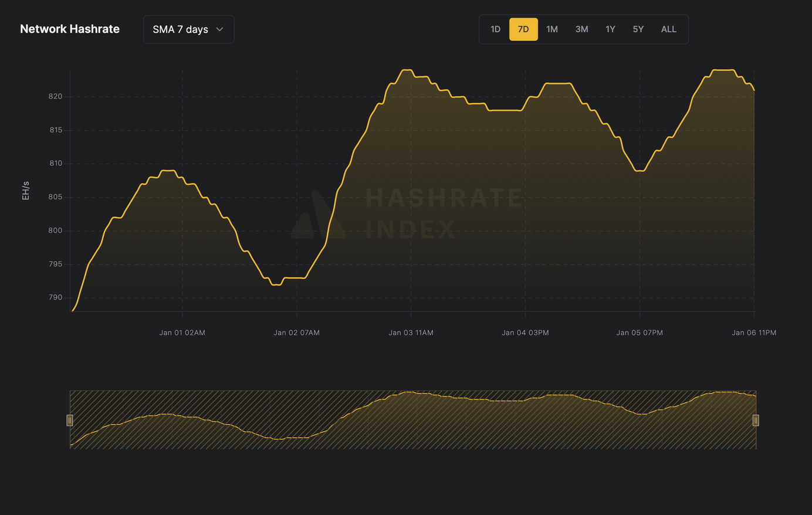Click the 795 y-axis value
Image resolution: width=812 pixels, height=515 pixels.
55,264
